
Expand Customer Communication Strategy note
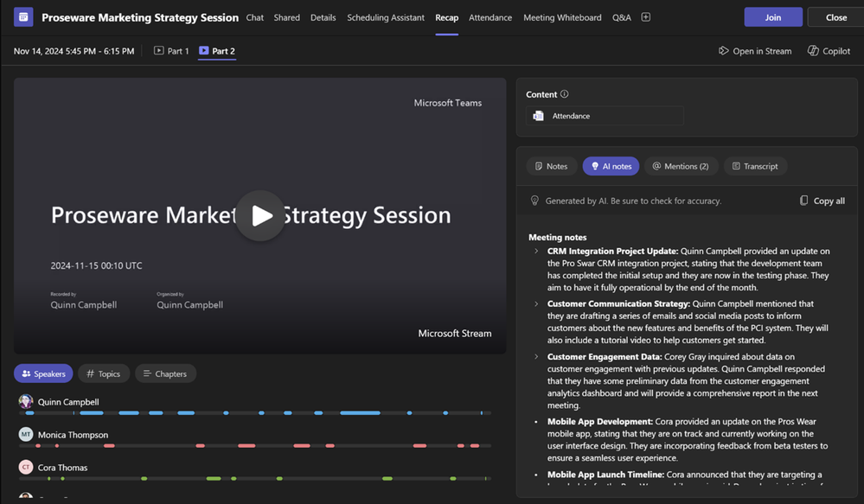pyautogui.click(x=536, y=303)
